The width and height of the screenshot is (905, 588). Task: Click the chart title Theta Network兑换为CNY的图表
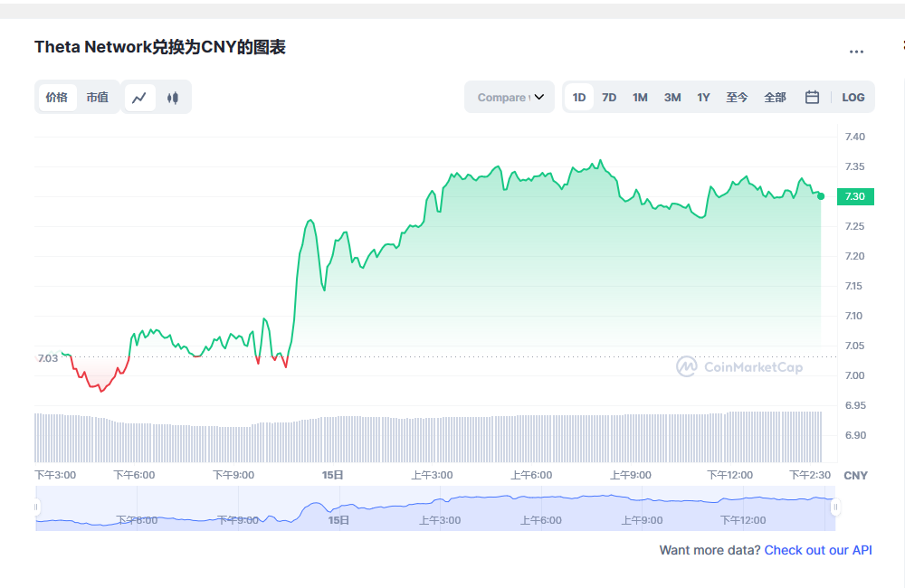(160, 47)
